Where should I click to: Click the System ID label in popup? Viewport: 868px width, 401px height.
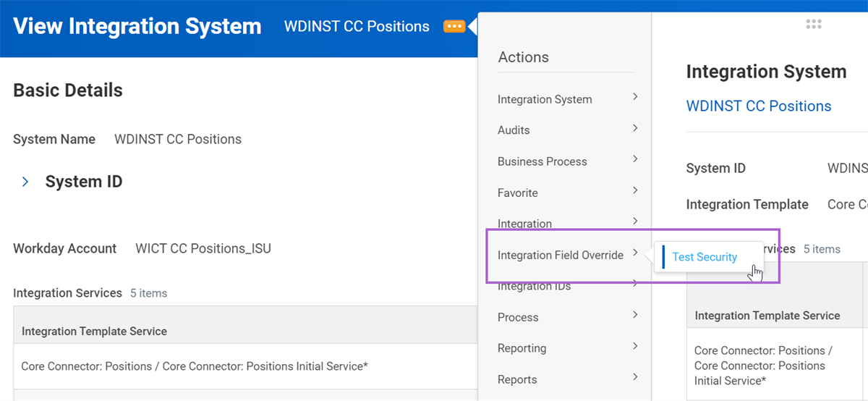716,169
